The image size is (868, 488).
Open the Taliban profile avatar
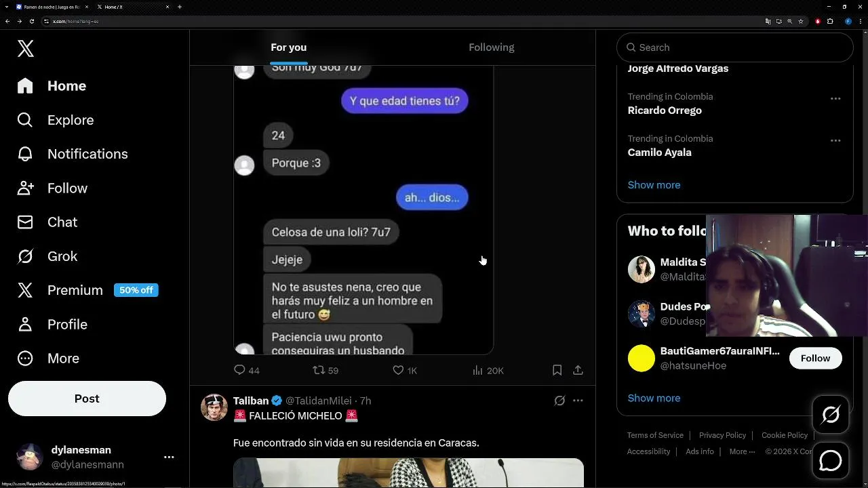(x=214, y=407)
